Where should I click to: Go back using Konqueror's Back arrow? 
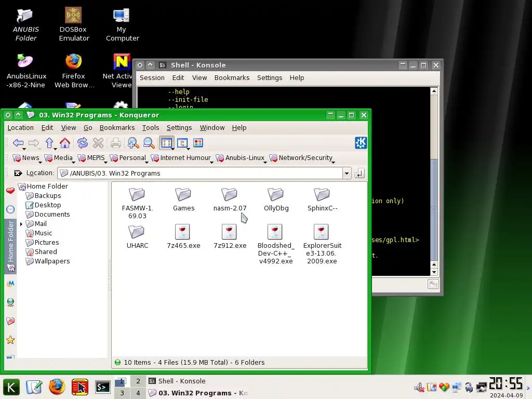18,143
